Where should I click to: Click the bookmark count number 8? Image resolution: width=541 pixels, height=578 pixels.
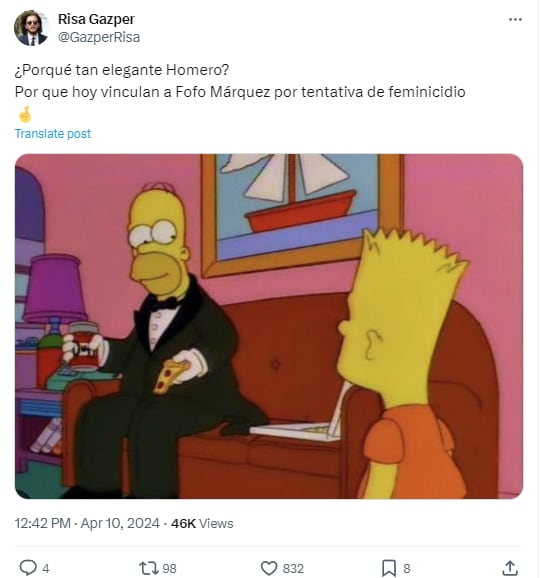coord(407,568)
